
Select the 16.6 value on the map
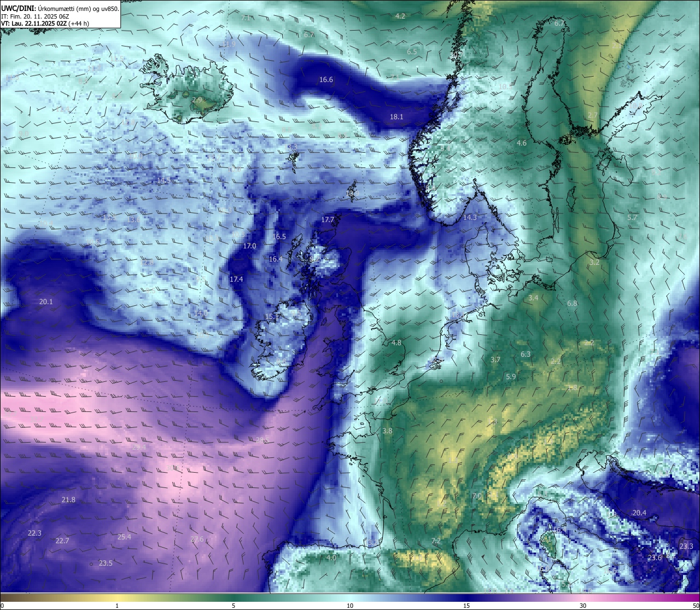point(326,80)
